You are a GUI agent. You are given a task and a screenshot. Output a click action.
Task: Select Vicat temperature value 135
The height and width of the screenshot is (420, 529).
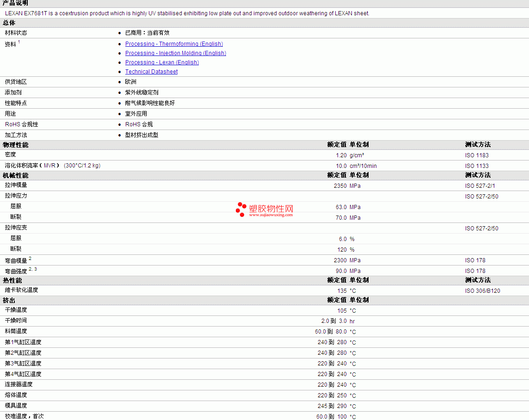(342, 290)
